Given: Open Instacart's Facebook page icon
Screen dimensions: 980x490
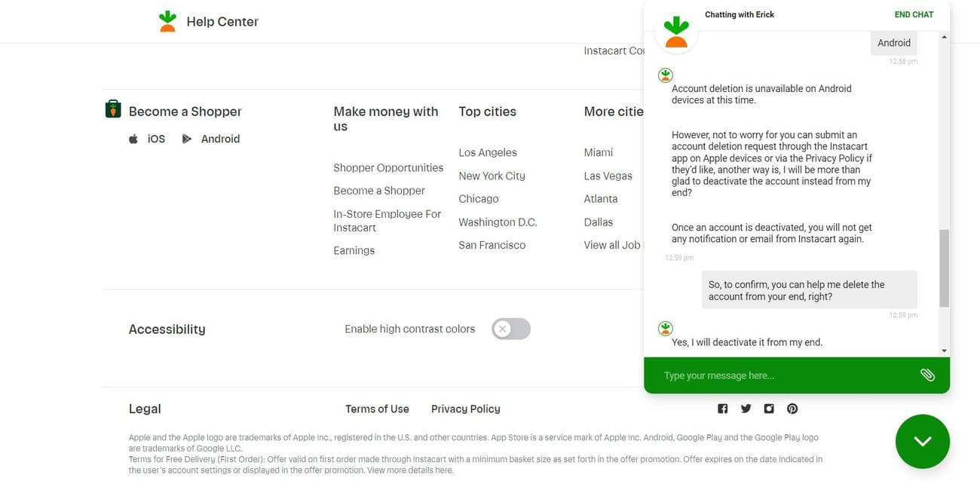Looking at the screenshot, I should 722,409.
